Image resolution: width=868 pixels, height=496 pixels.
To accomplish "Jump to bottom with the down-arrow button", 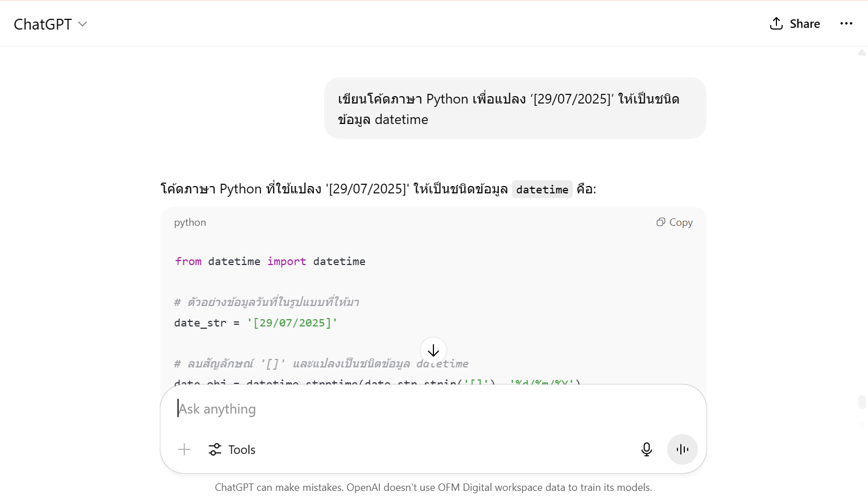I will coord(433,350).
